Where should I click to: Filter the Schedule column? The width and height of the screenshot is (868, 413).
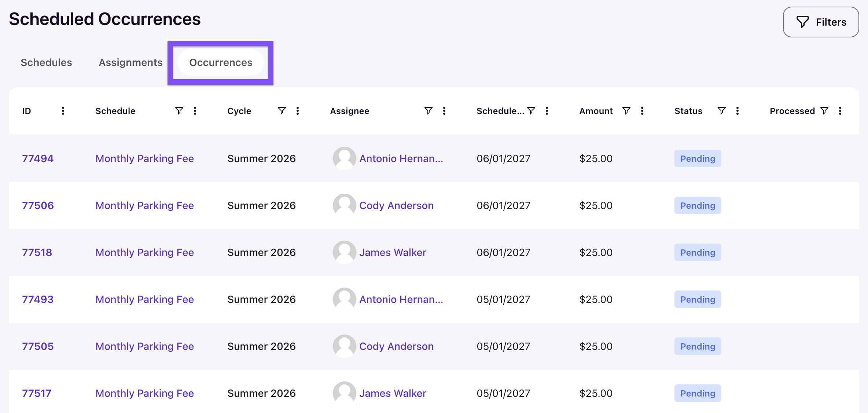[x=179, y=111]
